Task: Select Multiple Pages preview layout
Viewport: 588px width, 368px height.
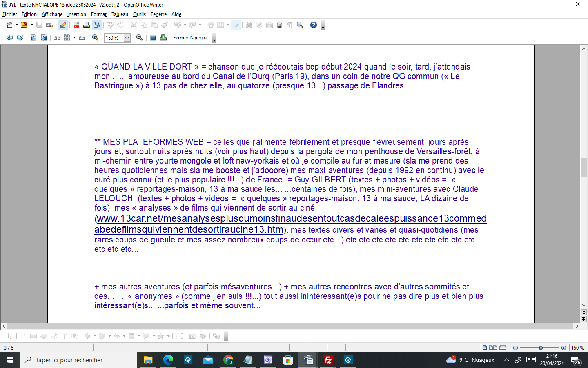Action: [67, 38]
